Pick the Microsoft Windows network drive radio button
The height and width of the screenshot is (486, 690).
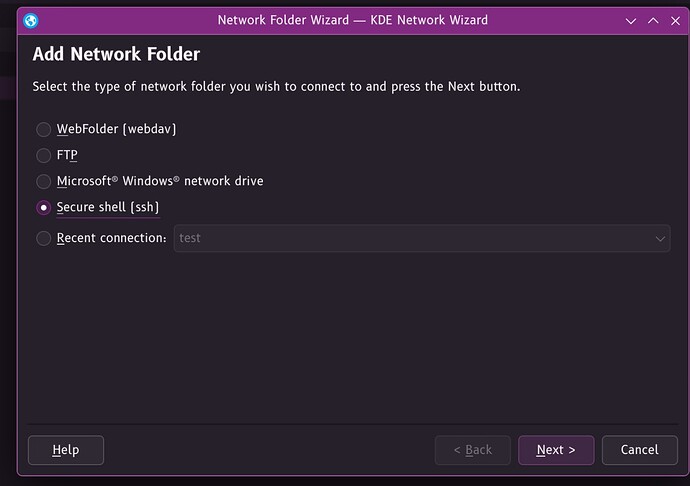pyautogui.click(x=44, y=182)
